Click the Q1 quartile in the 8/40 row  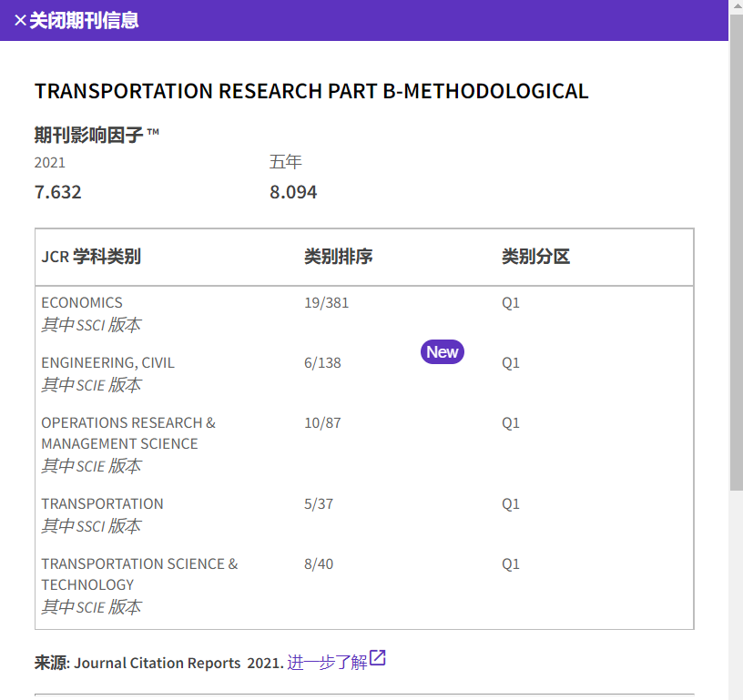click(511, 564)
